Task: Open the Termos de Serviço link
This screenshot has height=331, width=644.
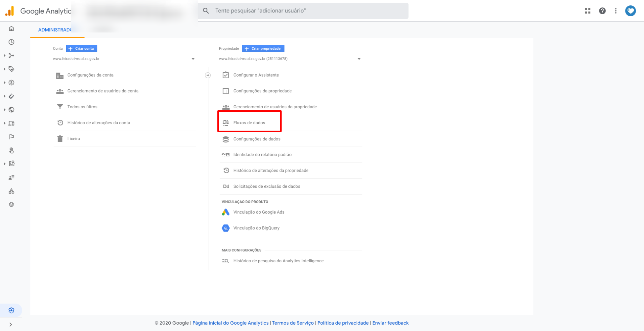Action: click(x=293, y=323)
